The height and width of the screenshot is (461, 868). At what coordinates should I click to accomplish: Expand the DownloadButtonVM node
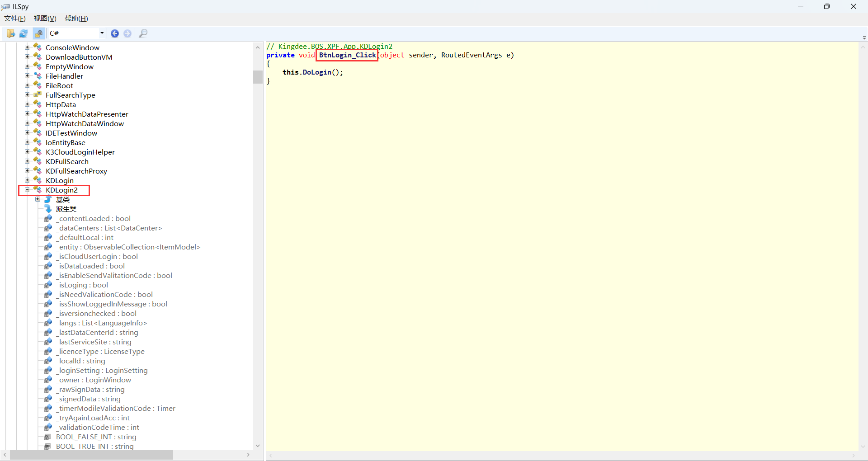[x=27, y=56]
